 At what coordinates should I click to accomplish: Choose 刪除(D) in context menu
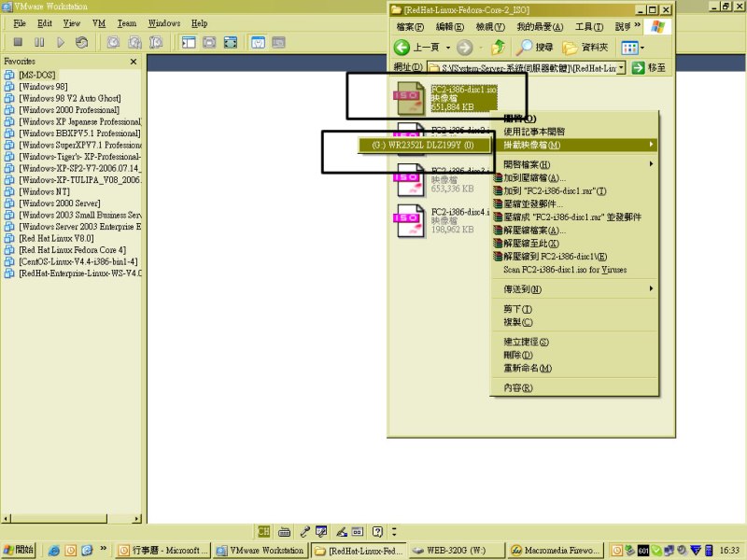click(x=574, y=355)
